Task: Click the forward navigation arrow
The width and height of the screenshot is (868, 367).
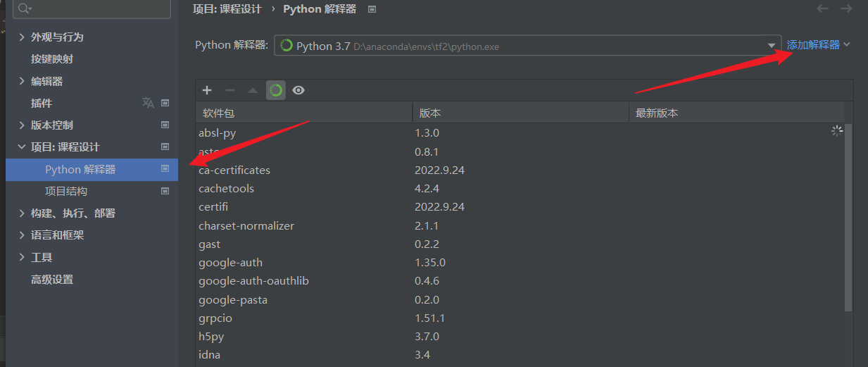Action: coord(846,9)
